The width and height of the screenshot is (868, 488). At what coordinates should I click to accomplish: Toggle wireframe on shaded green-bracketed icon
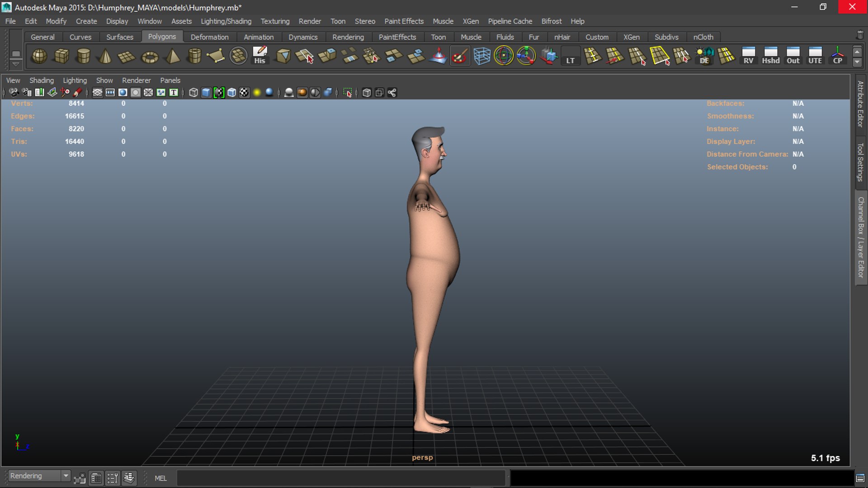click(x=219, y=93)
